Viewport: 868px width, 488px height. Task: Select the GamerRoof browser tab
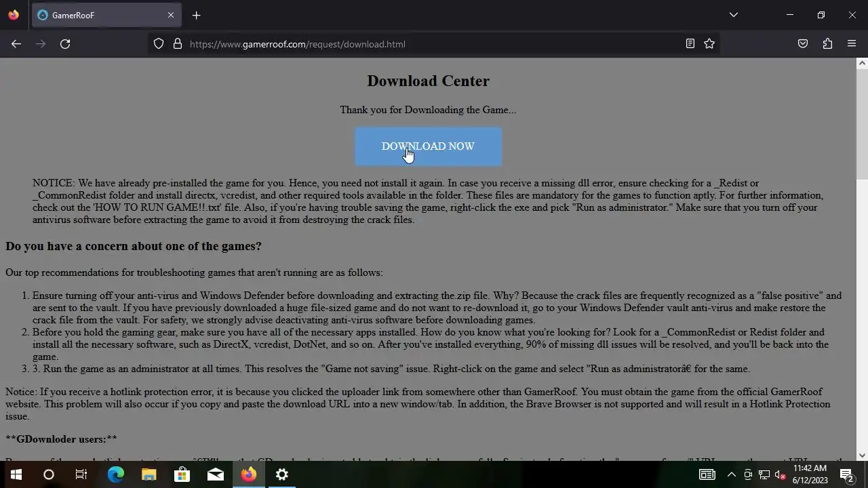click(106, 15)
